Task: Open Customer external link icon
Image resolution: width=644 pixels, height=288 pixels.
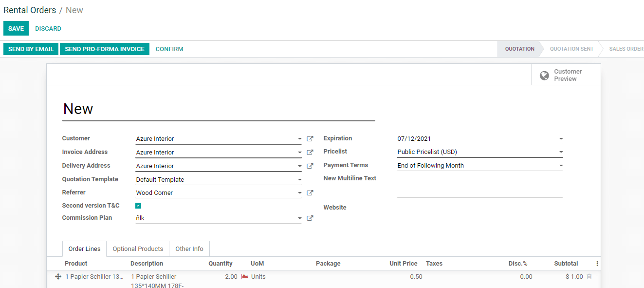Action: (x=310, y=139)
